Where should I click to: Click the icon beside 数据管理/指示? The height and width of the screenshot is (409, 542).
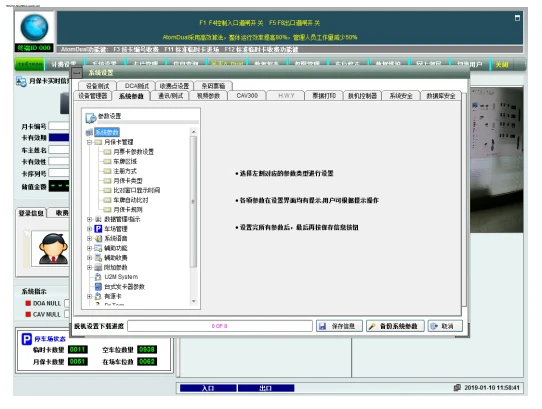click(98, 219)
